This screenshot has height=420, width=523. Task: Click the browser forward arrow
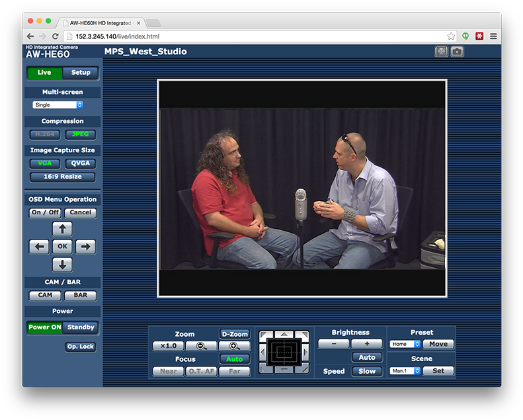(x=42, y=36)
